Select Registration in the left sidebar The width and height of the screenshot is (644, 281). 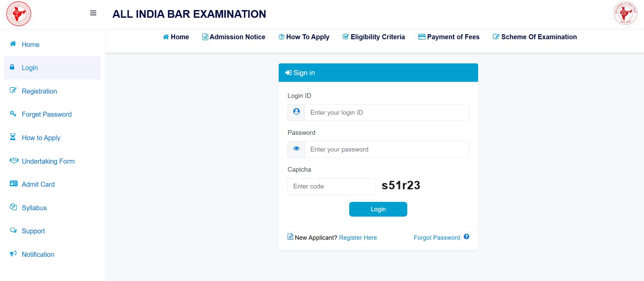pyautogui.click(x=39, y=91)
